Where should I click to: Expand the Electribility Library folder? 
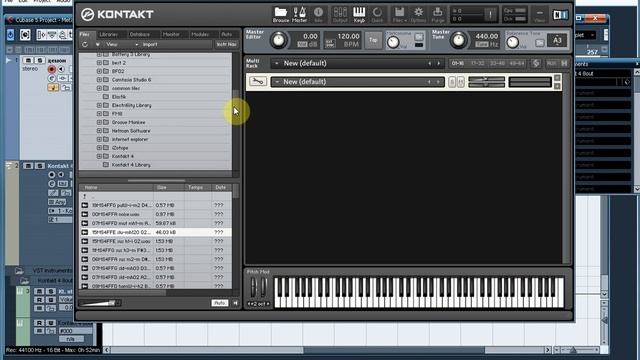tap(99, 105)
